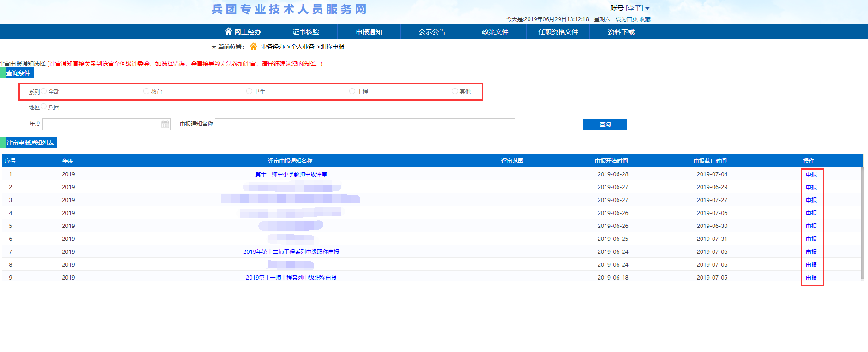Open the calendar icon in 年度 field

click(165, 124)
